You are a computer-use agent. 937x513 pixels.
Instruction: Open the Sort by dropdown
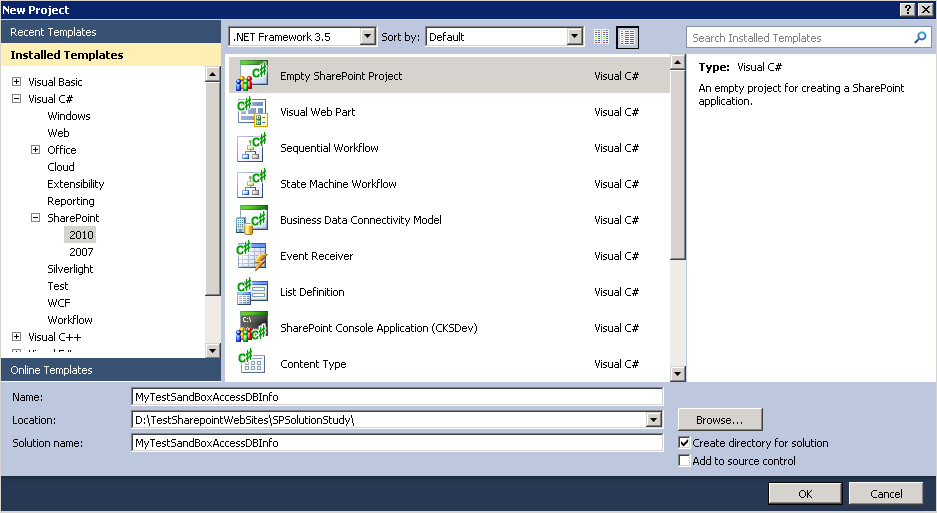point(575,37)
